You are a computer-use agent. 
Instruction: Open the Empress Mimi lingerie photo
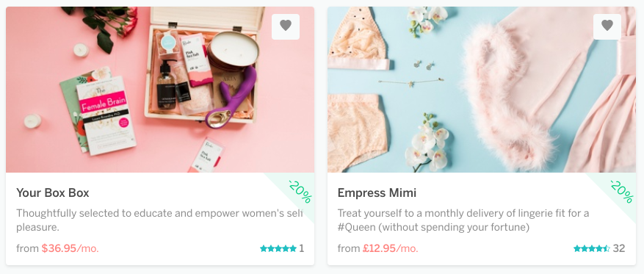(482, 90)
